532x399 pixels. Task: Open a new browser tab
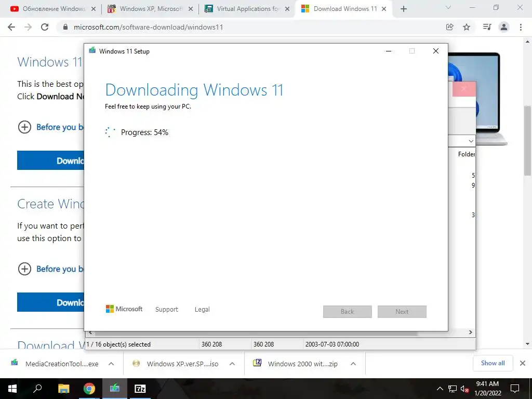[x=403, y=9]
